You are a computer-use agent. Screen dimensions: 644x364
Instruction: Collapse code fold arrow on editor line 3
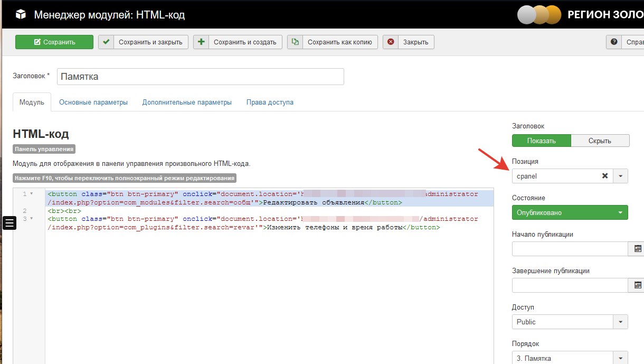coord(31,218)
